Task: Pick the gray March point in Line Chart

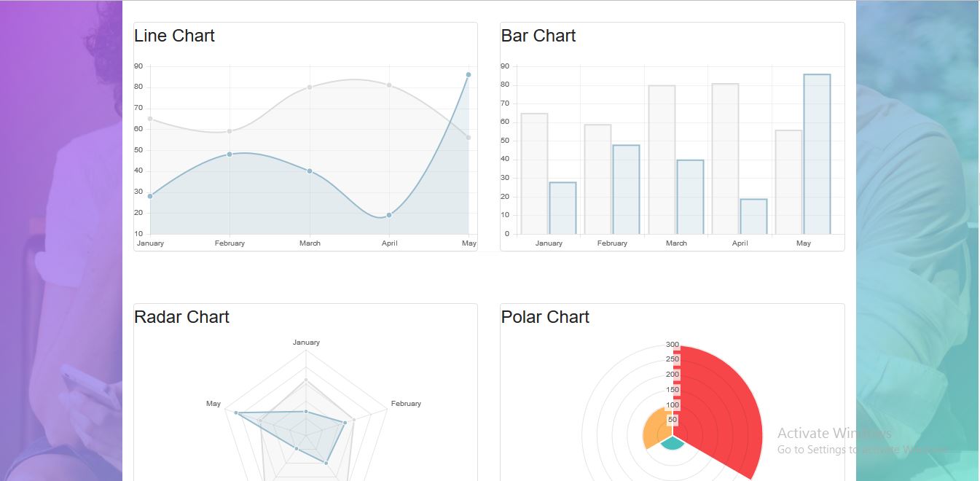Action: [310, 87]
